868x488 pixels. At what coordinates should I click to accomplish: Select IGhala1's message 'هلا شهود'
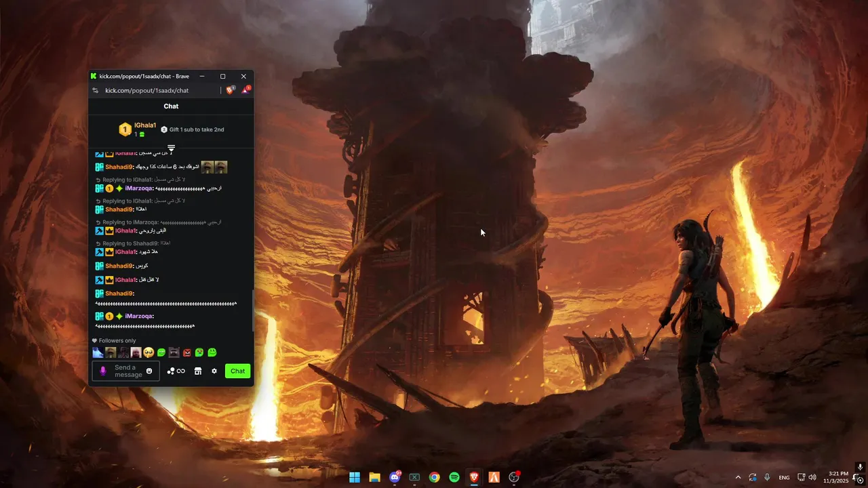[147, 252]
